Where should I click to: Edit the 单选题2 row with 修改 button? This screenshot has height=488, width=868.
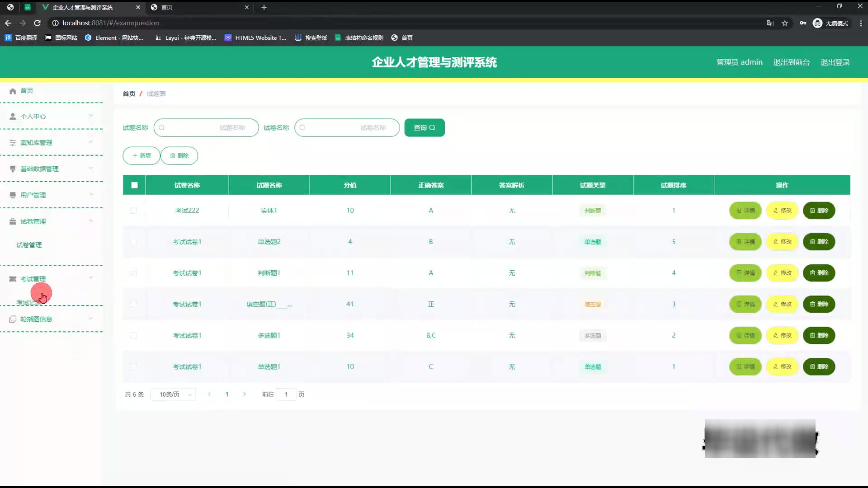tap(782, 242)
